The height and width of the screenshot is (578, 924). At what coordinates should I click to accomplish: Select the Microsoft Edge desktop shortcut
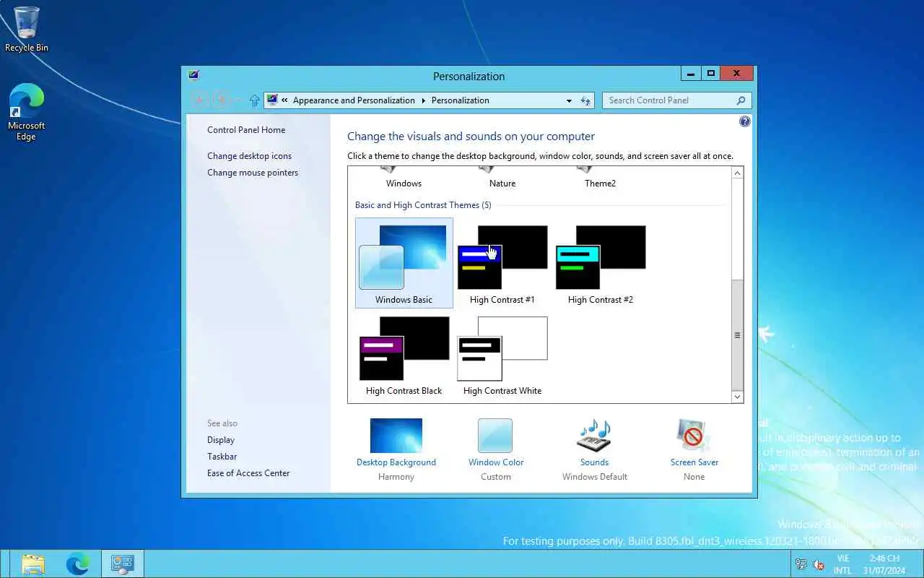pyautogui.click(x=27, y=112)
